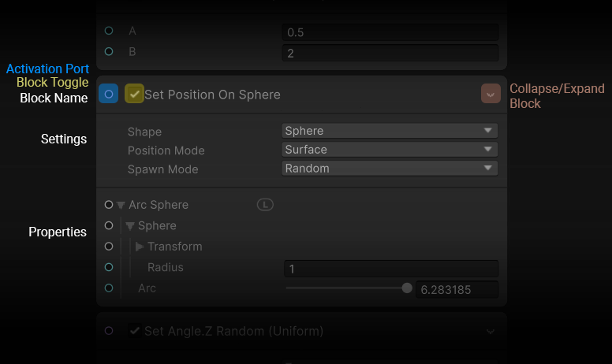Collapse the Arc Sphere foldout
The height and width of the screenshot is (364, 612).
pos(121,205)
